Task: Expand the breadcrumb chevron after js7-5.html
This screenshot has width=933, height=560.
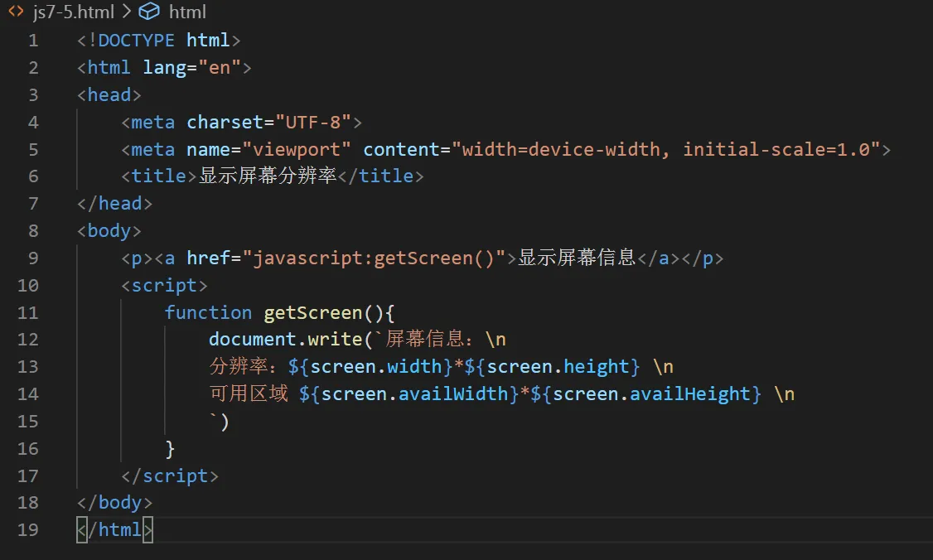Action: point(127,12)
